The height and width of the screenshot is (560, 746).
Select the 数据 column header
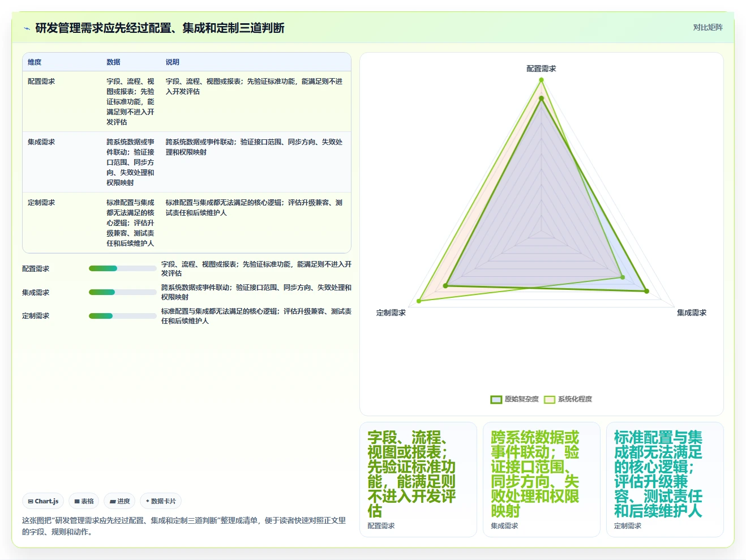(x=113, y=62)
